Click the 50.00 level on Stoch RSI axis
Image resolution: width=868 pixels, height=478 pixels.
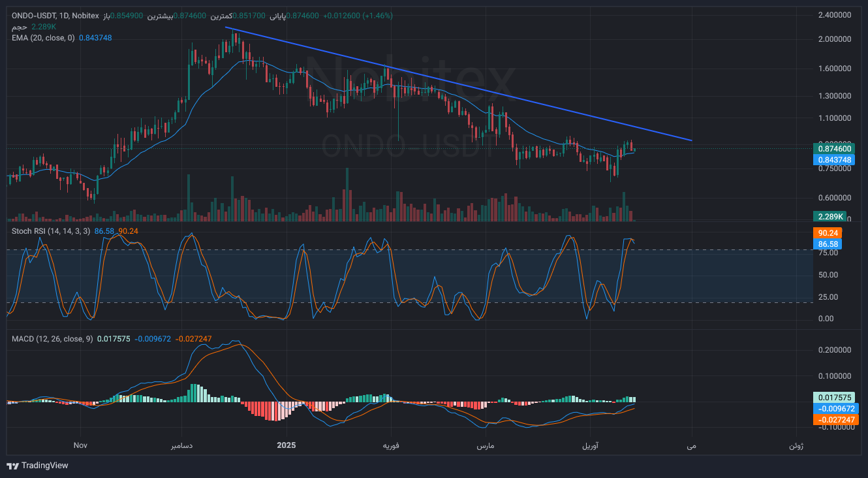click(x=828, y=275)
